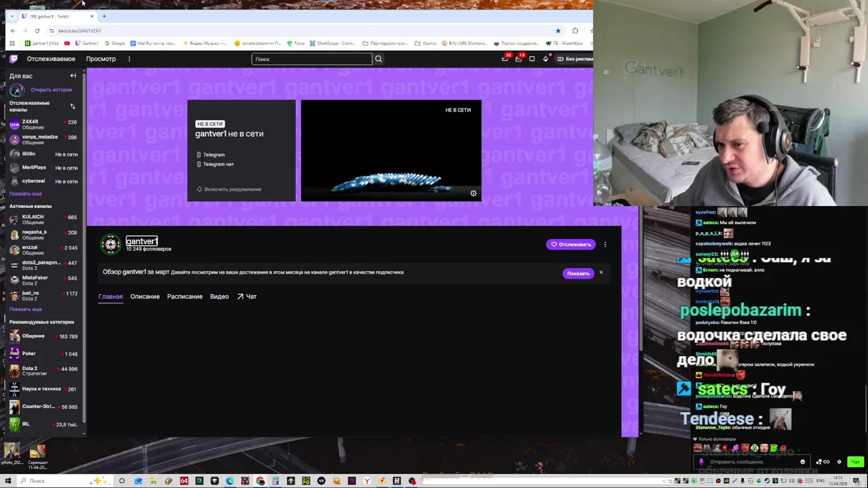Image resolution: width=868 pixels, height=488 pixels.
Task: Switch to the Расписание tab
Action: (x=185, y=296)
